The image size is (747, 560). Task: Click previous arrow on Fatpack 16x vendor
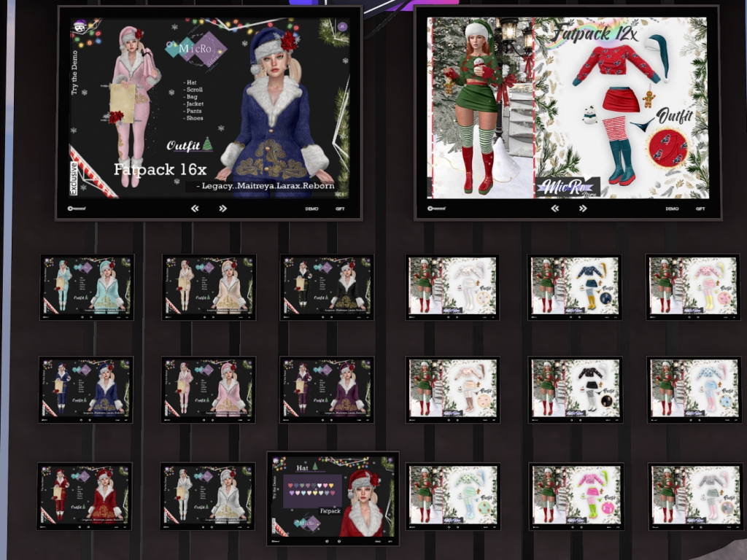tap(195, 209)
